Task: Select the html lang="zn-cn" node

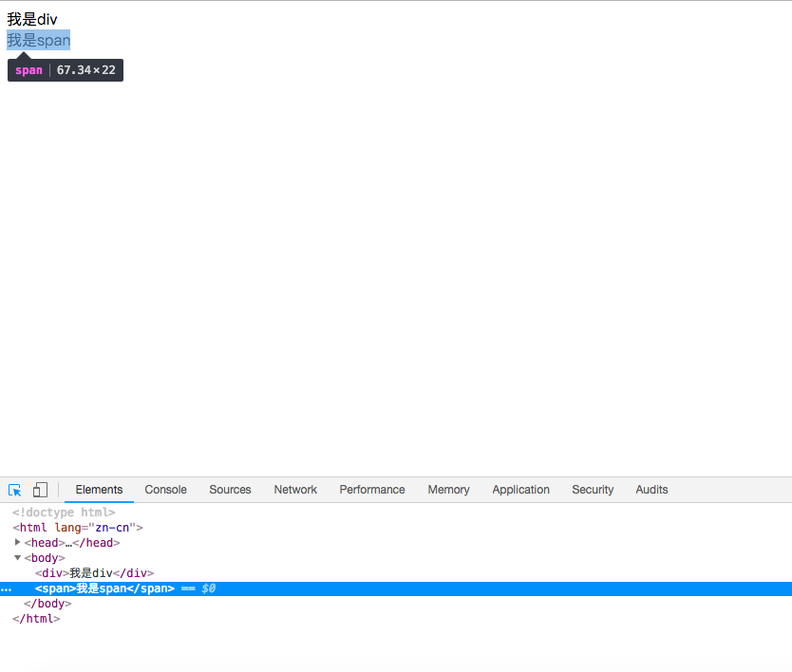Action: coord(78,528)
